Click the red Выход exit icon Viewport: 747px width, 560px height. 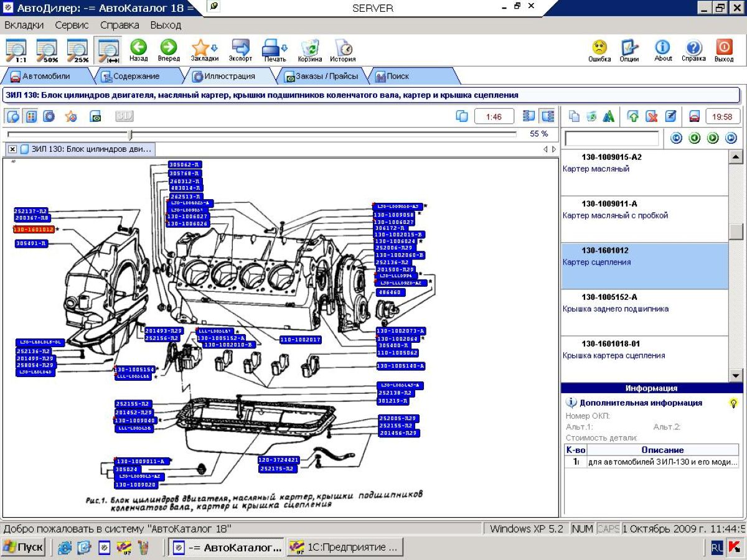(724, 50)
